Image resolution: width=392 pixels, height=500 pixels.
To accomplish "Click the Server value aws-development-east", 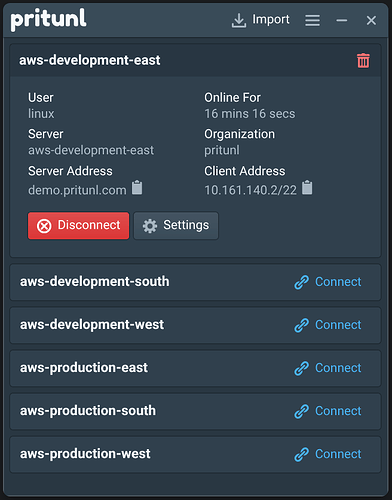I will coord(91,150).
